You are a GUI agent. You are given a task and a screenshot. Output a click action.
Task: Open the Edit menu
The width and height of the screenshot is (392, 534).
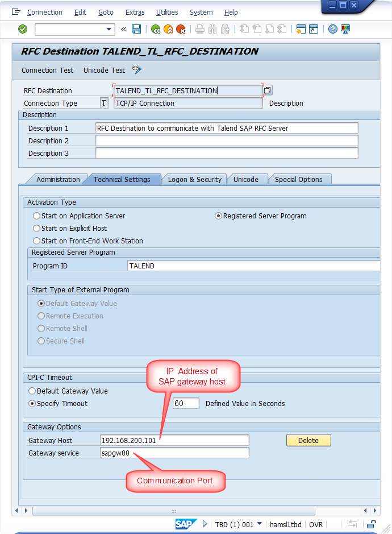click(80, 13)
